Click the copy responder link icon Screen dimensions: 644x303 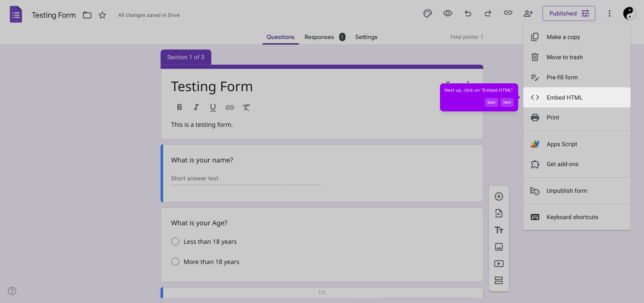point(508,13)
